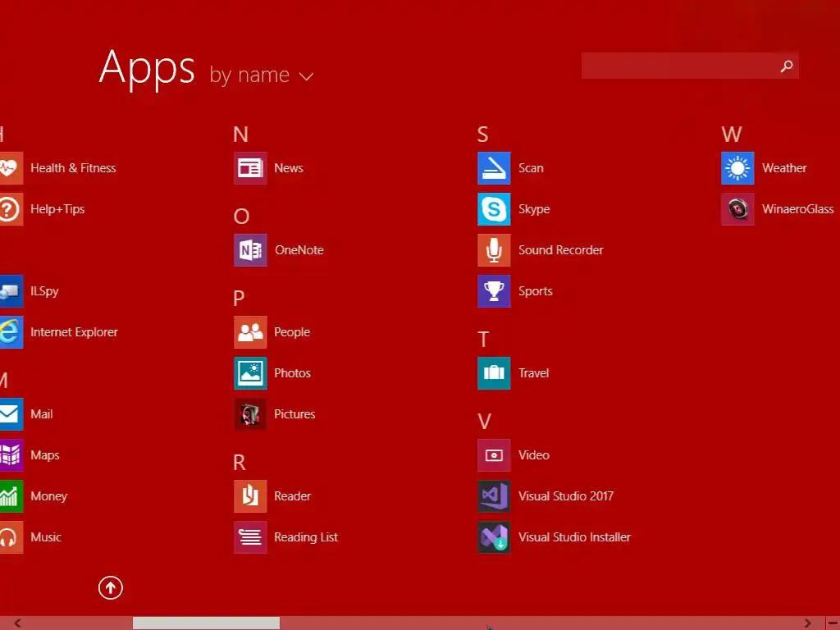The height and width of the screenshot is (630, 840).
Task: Go back to Start with up arrow
Action: [111, 587]
